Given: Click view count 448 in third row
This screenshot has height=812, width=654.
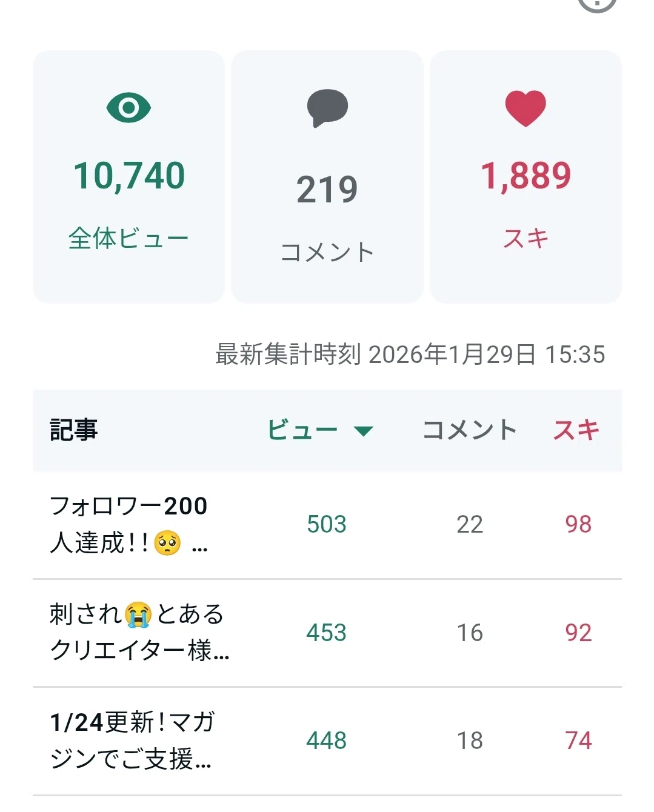Looking at the screenshot, I should click(327, 740).
